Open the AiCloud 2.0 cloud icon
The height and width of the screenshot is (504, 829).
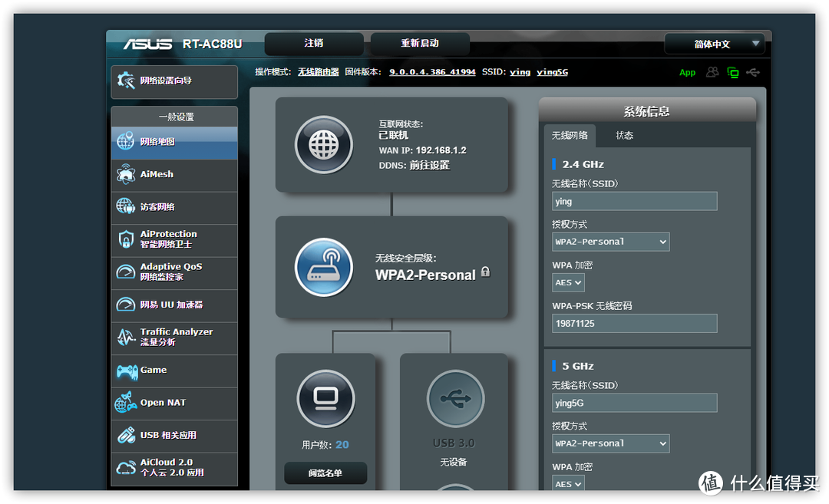click(x=126, y=467)
